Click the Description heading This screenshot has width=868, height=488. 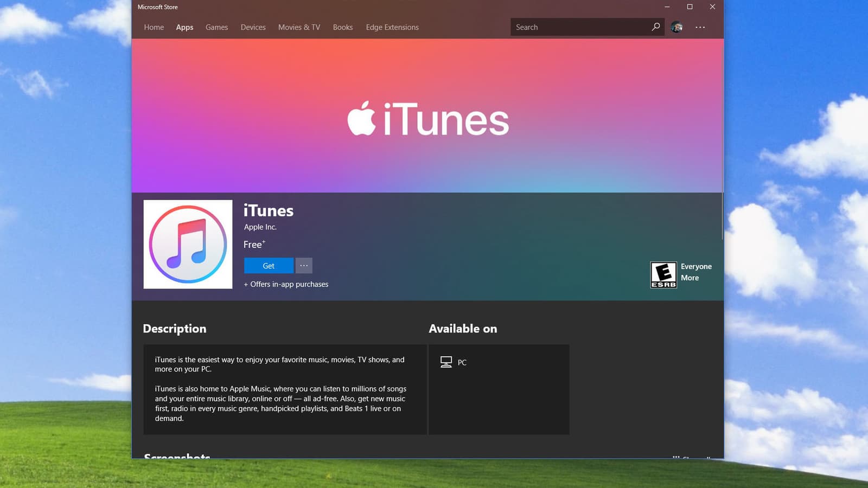[175, 329]
